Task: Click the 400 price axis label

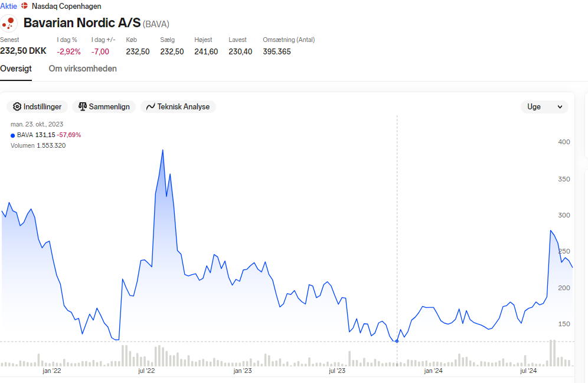Action: 564,142
